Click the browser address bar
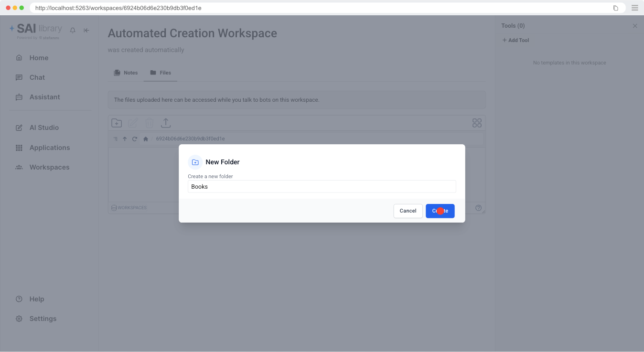This screenshot has height=352, width=644. tap(191, 8)
